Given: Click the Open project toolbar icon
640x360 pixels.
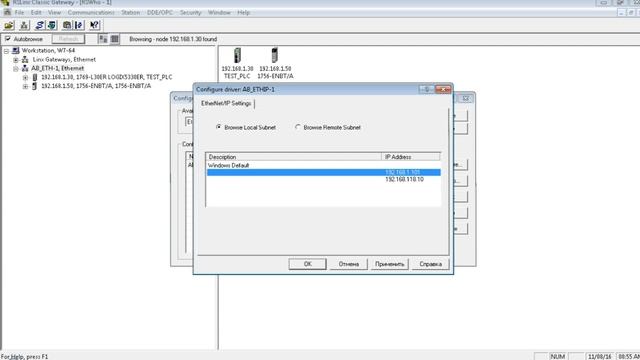Looking at the screenshot, I should [x=9, y=25].
